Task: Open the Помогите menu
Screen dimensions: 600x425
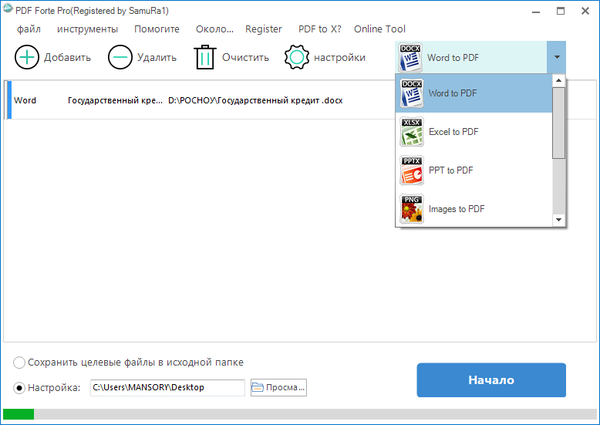Action: pyautogui.click(x=157, y=29)
